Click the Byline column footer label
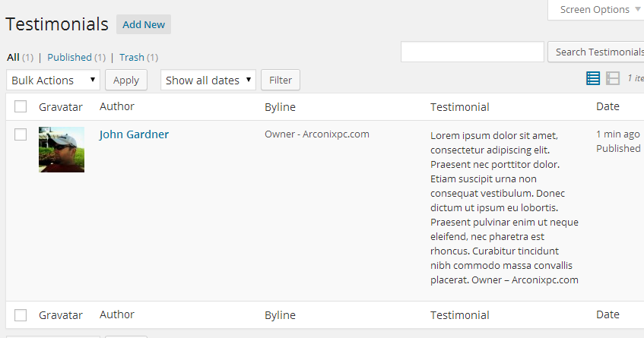The height and width of the screenshot is (338, 644). [280, 315]
